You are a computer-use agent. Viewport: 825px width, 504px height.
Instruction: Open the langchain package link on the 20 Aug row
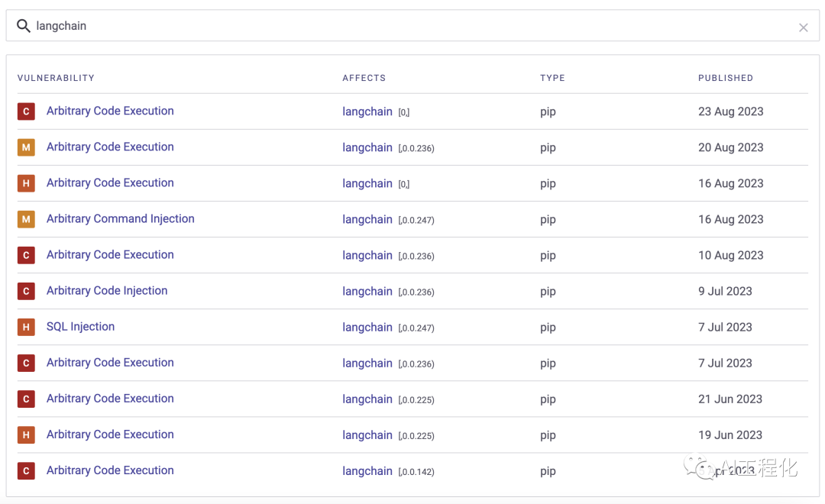(367, 147)
